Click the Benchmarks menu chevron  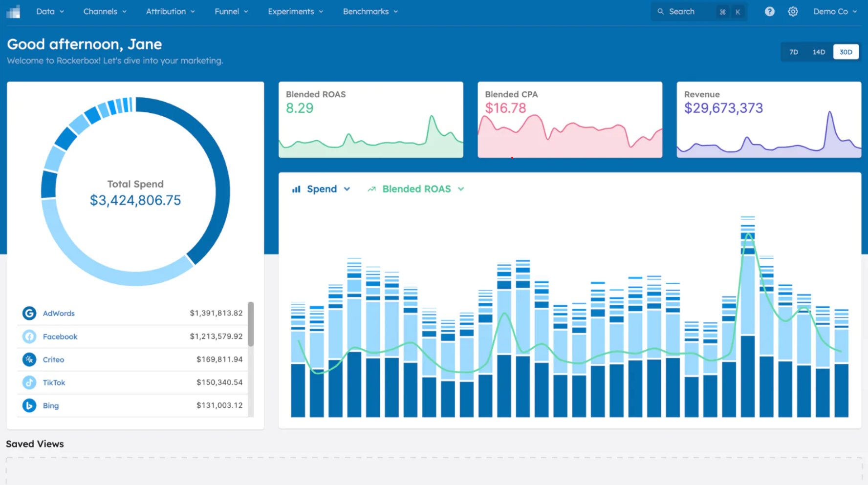coord(396,12)
